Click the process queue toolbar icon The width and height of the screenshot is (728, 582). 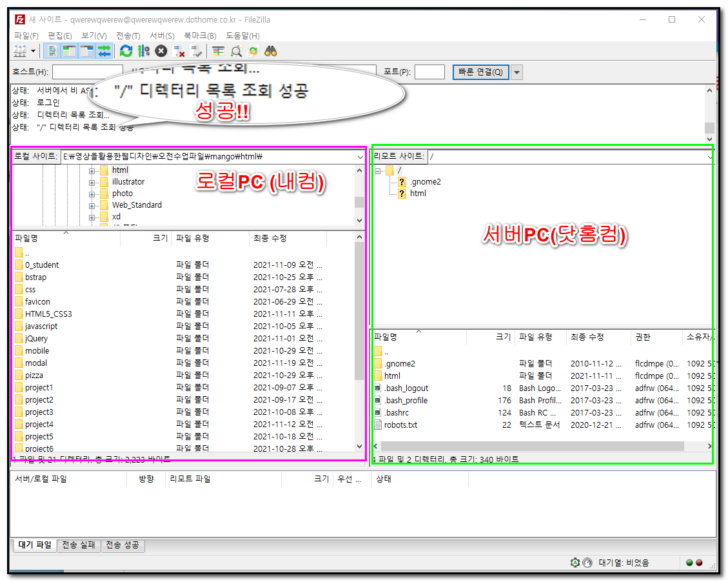click(x=144, y=51)
